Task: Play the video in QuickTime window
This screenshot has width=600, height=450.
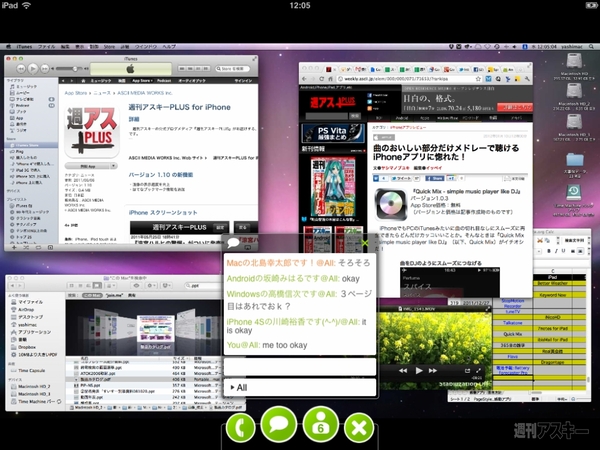Action: click(419, 370)
